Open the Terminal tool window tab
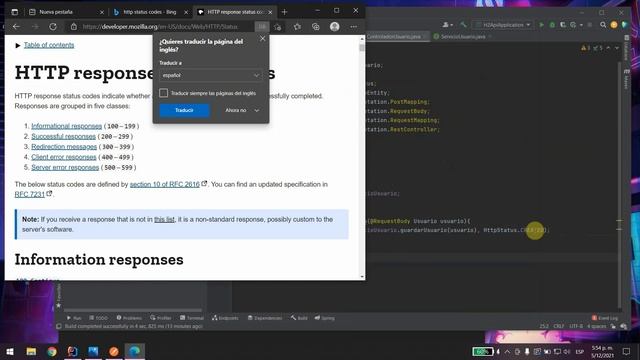 [192, 318]
